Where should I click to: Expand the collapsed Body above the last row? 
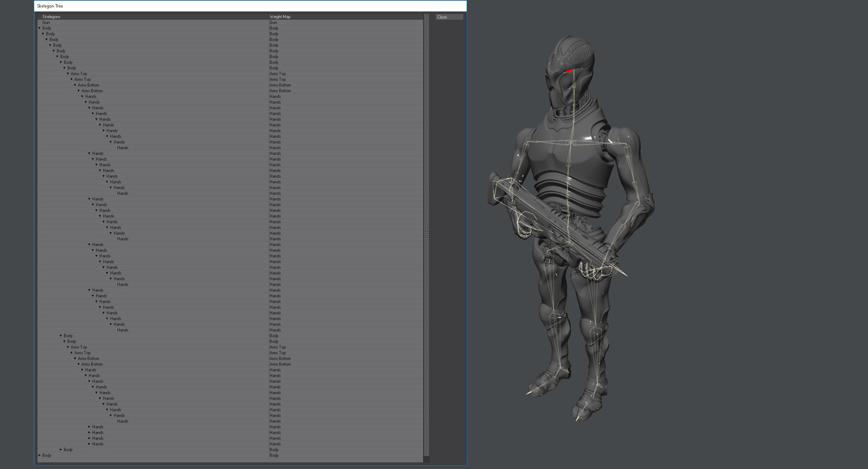pyautogui.click(x=60, y=450)
